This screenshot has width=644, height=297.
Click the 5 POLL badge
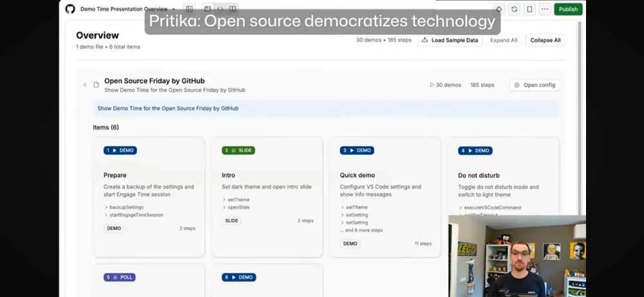(120, 277)
